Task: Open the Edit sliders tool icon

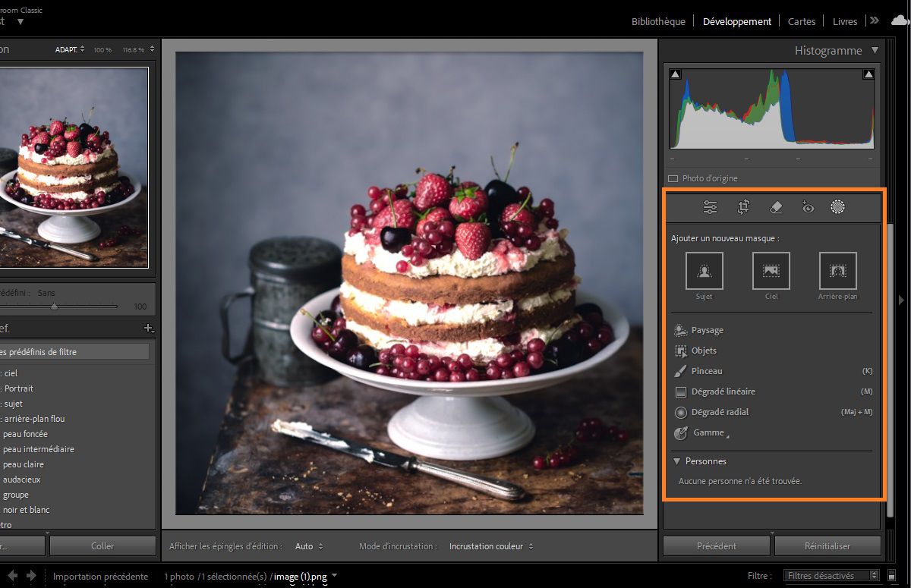Action: pos(710,206)
